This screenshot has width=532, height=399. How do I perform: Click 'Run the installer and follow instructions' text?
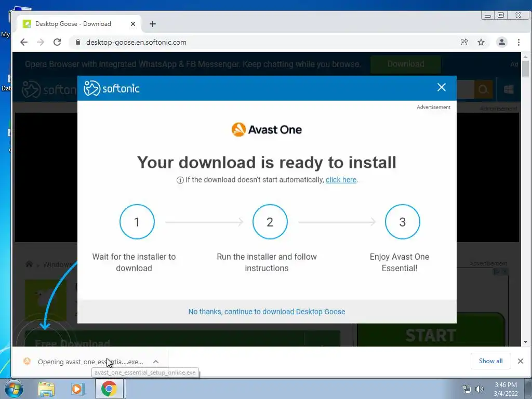[x=267, y=262]
